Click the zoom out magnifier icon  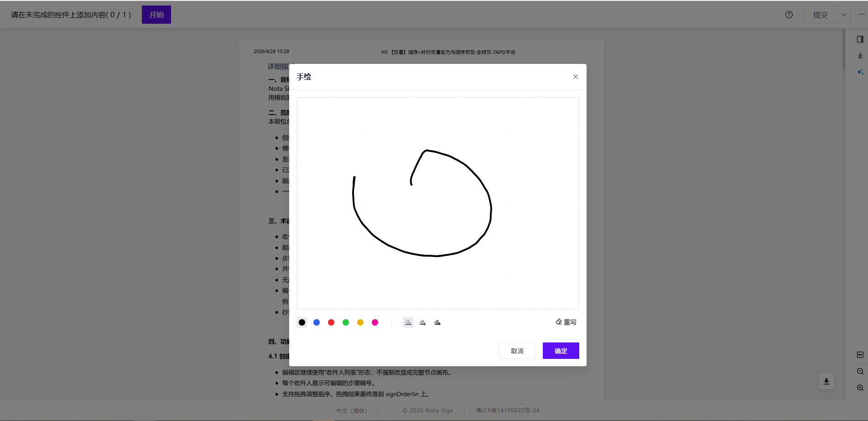[860, 371]
